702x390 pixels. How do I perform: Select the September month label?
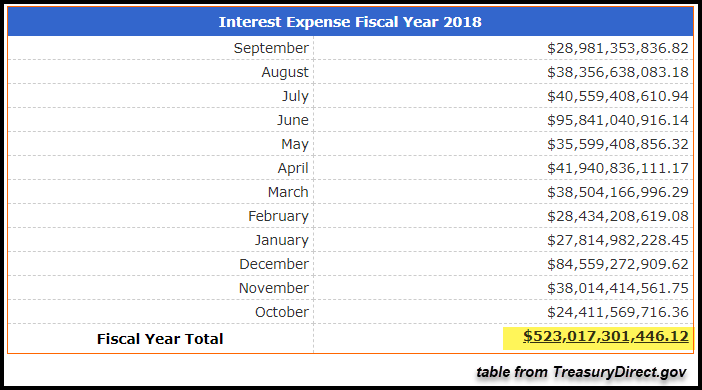click(271, 48)
